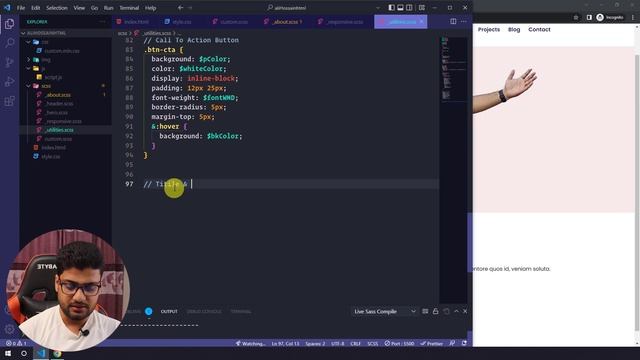Open the Terminal menu
The image size is (640, 360).
[x=129, y=8]
